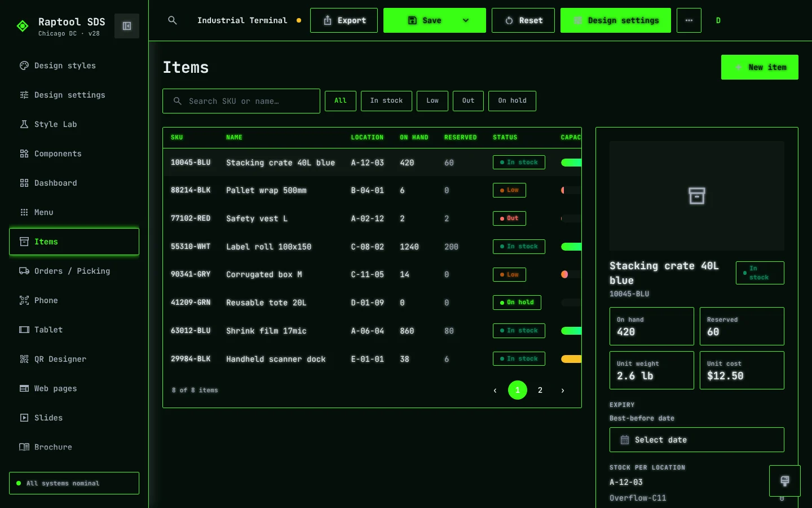
Task: Filter items by On hold
Action: pos(512,101)
